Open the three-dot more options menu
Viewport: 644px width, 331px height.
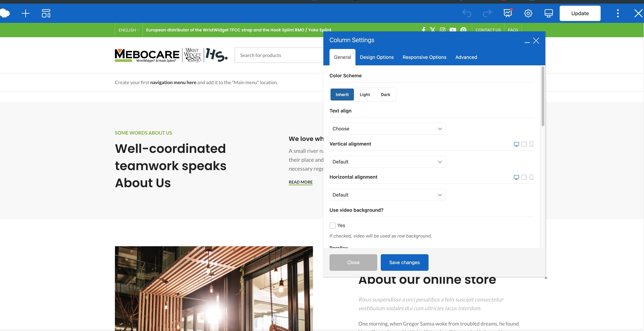618,13
